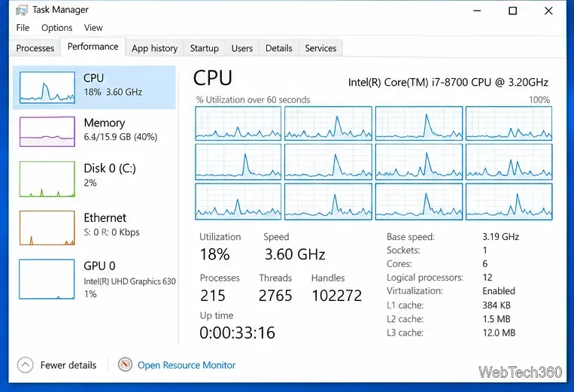574x392 pixels.
Task: Minimize the Task Manager window
Action: pyautogui.click(x=477, y=11)
